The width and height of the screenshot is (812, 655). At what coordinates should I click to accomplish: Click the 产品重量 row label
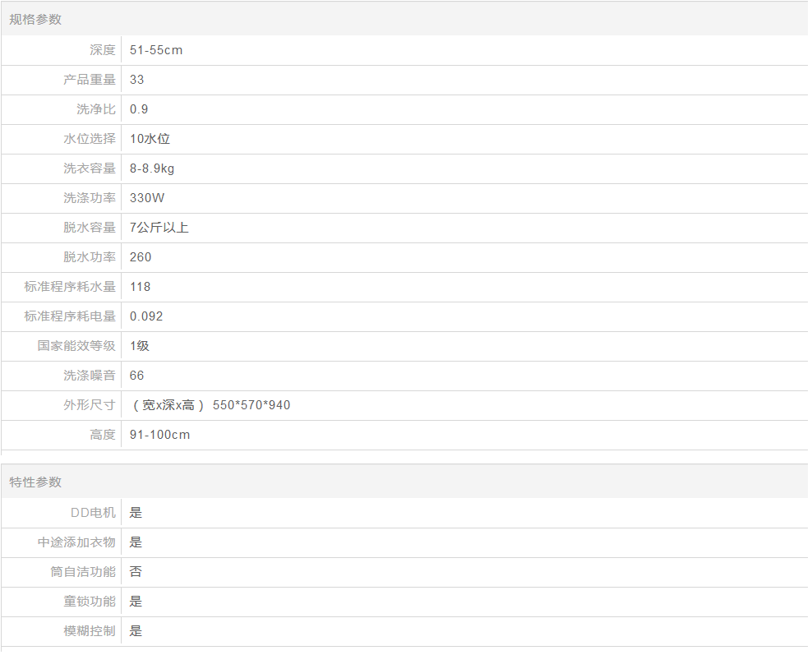click(x=90, y=80)
